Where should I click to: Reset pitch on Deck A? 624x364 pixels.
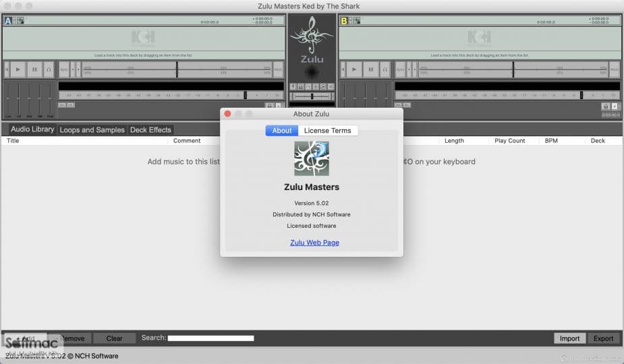[278, 69]
